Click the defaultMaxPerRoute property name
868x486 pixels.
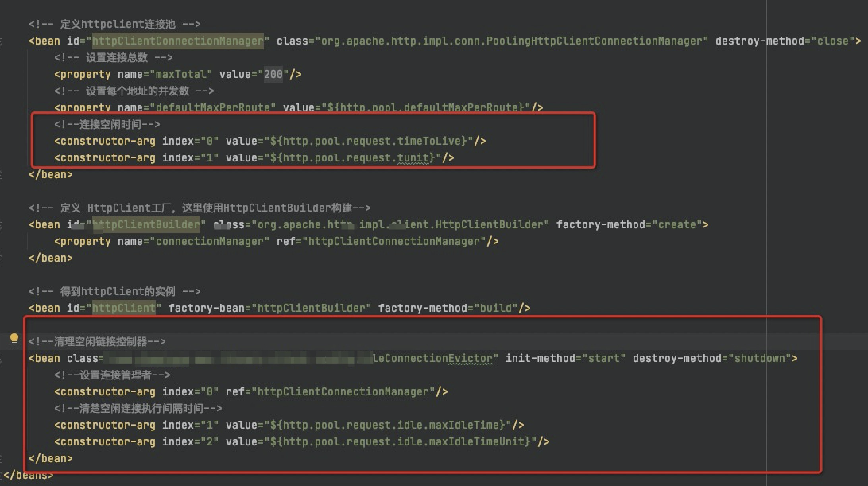pyautogui.click(x=213, y=107)
